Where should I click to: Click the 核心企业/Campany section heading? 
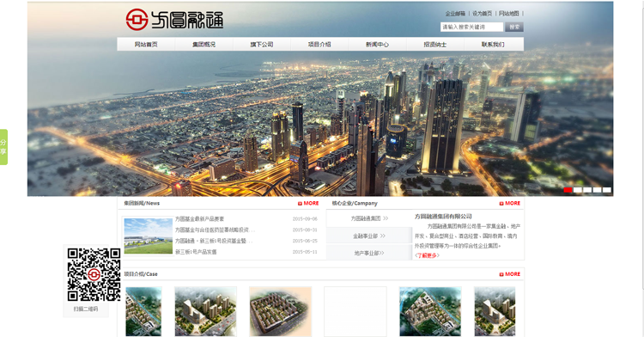(x=355, y=204)
